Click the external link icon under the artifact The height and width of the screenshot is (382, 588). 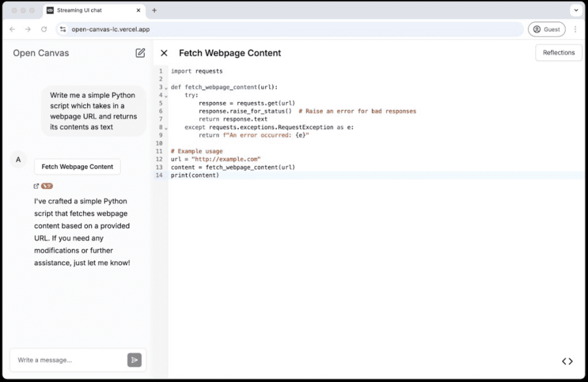37,186
